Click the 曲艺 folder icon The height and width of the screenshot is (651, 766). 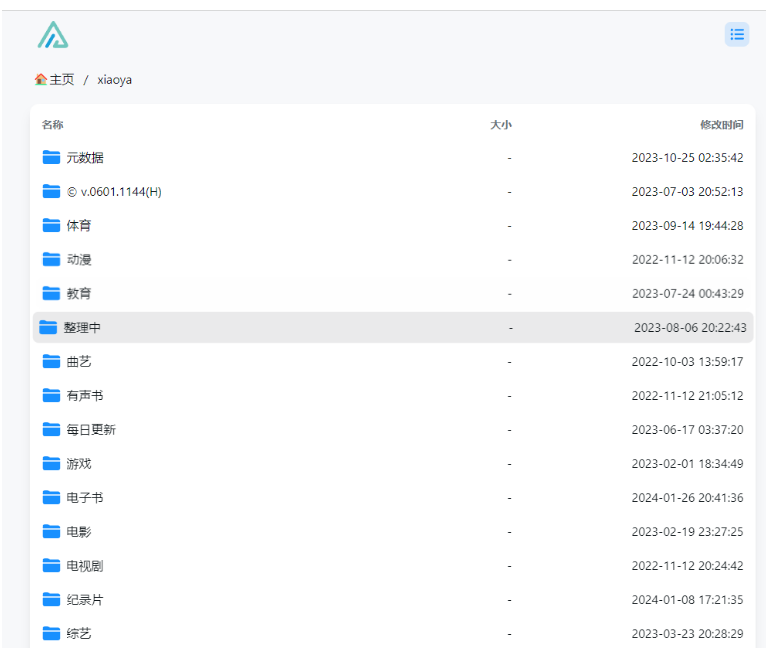[x=52, y=361]
